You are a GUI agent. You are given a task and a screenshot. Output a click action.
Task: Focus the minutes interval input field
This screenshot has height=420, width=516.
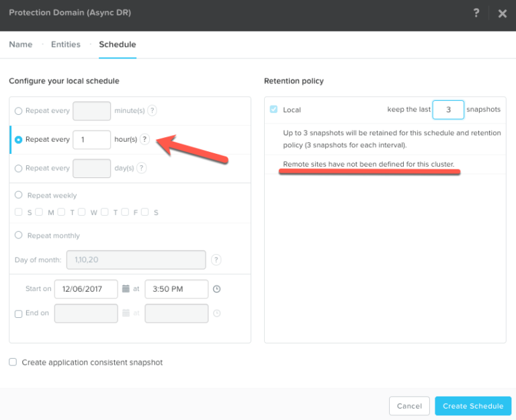(x=91, y=111)
